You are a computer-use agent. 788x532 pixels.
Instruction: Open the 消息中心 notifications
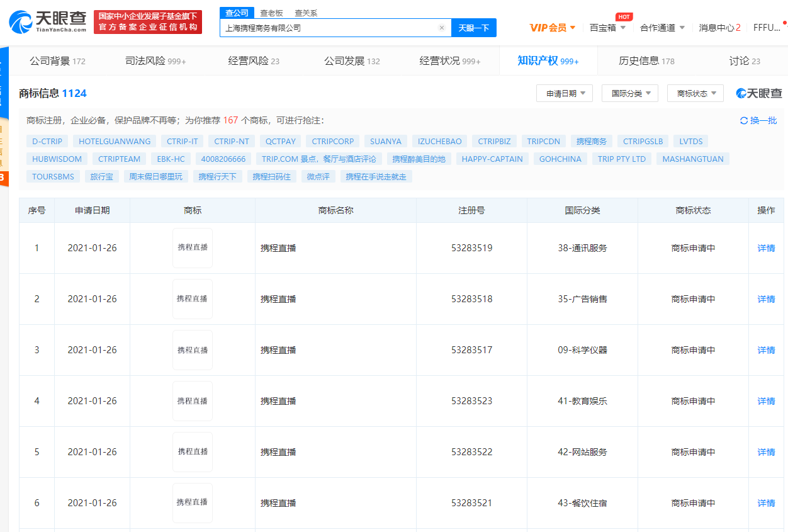(x=718, y=28)
